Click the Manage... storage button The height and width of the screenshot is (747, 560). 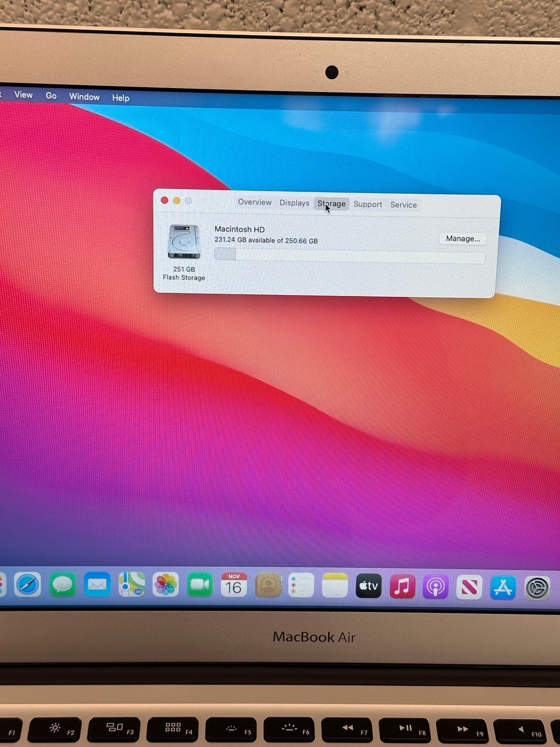pyautogui.click(x=463, y=239)
